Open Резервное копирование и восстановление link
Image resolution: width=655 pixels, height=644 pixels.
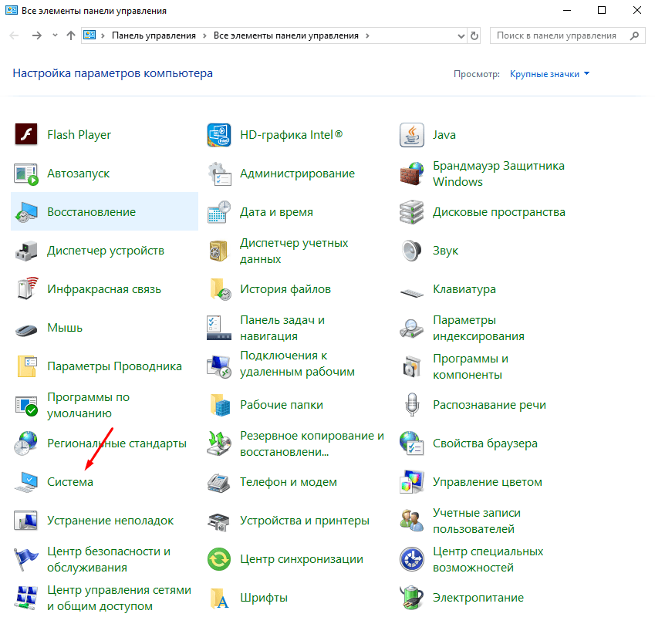click(312, 443)
